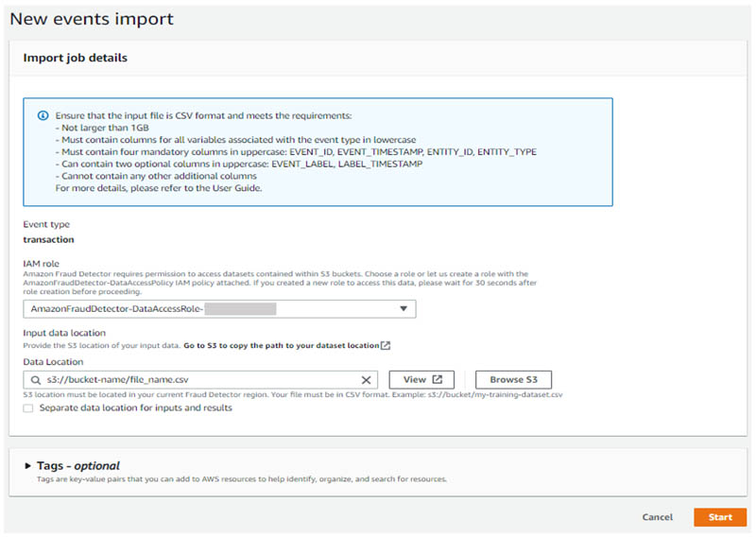The height and width of the screenshot is (537, 756).
Task: Start the events import job
Action: [x=720, y=517]
